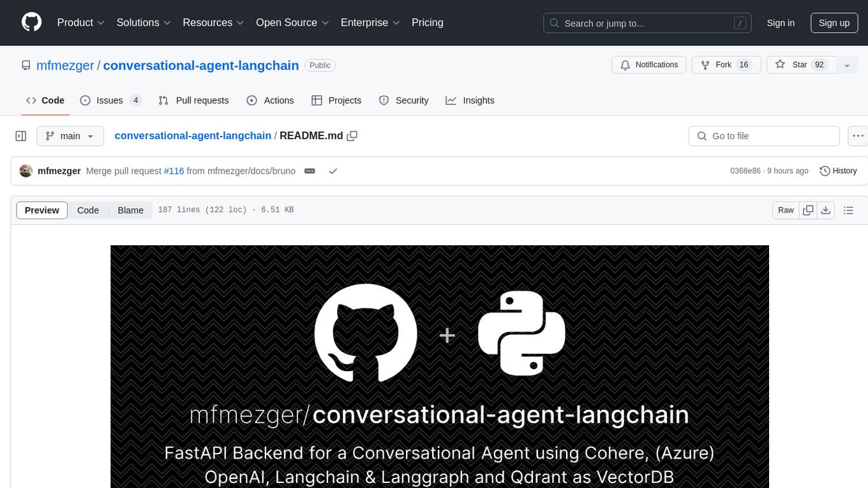The width and height of the screenshot is (868, 488).
Task: Toggle the file tree side panel
Action: click(21, 136)
